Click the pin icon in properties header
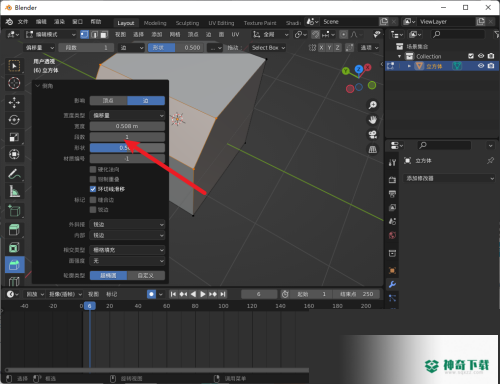Viewport: 500px width, 384px height. tap(490, 161)
